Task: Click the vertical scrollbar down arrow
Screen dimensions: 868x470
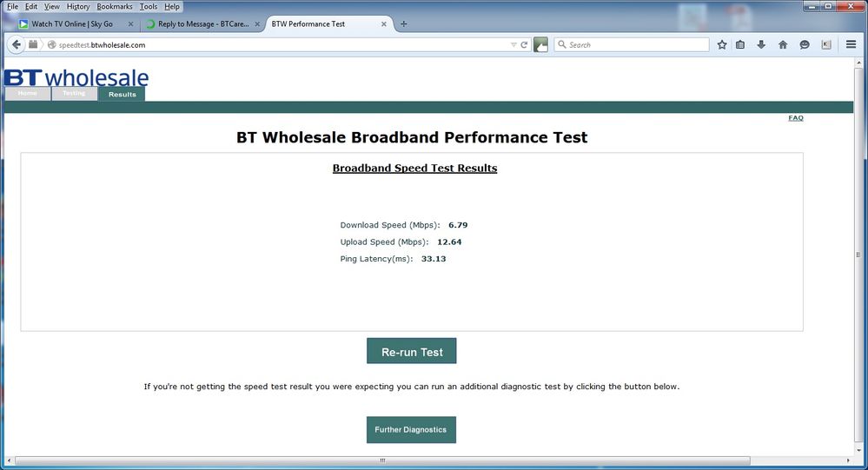Action: (x=858, y=450)
